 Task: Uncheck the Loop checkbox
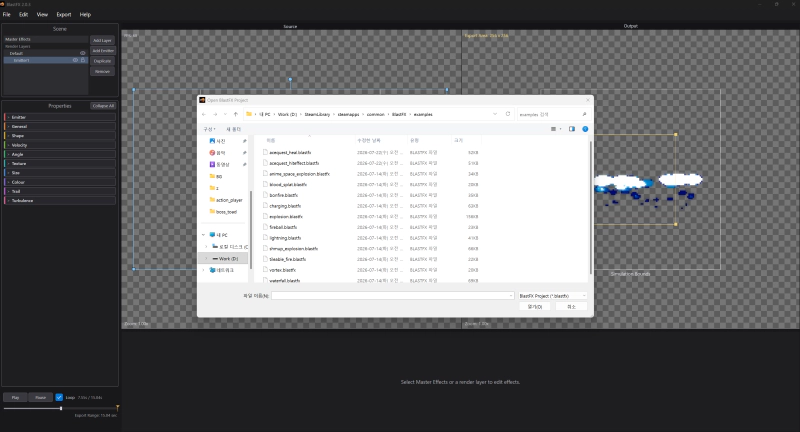59,397
